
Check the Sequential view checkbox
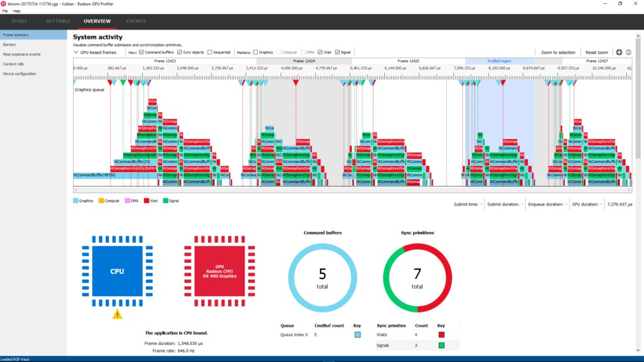point(210,52)
